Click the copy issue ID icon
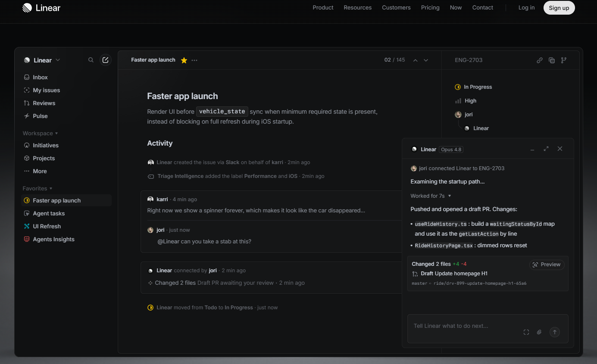Viewport: 597px width, 364px height. tap(552, 60)
